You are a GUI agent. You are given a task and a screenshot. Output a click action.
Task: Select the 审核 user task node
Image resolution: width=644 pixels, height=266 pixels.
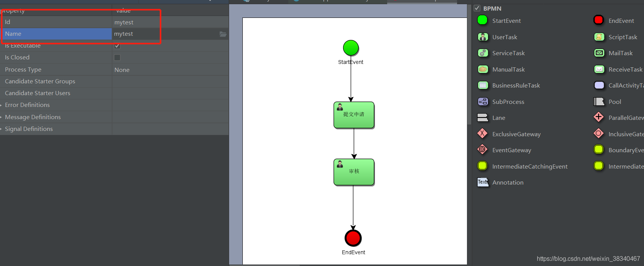354,172
